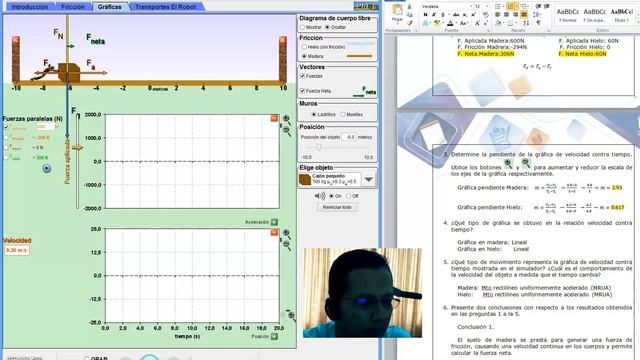Click the font color A icon
640x360 pixels.
click(450, 24)
